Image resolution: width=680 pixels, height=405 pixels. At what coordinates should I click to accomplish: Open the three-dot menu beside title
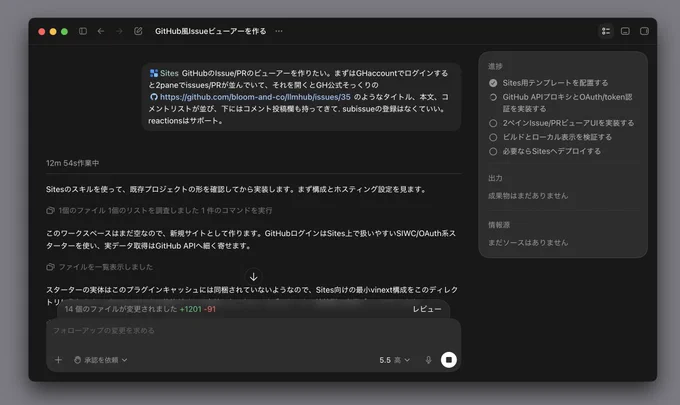coord(279,31)
